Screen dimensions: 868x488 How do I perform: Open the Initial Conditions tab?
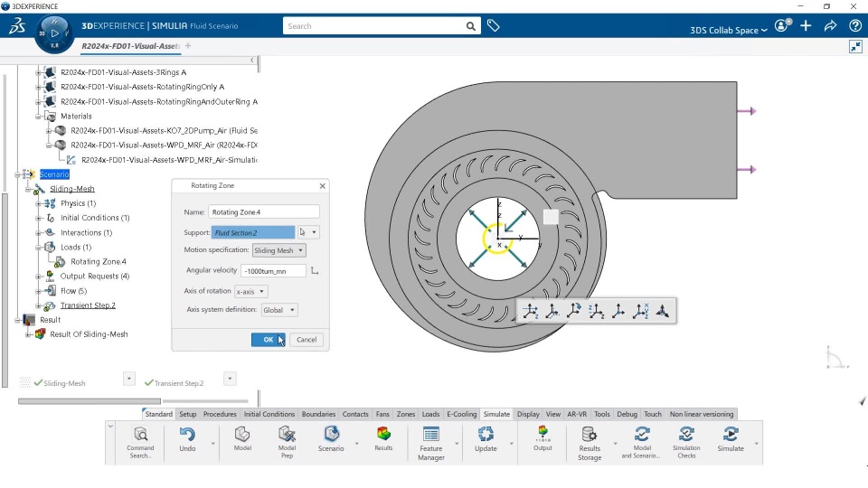[269, 414]
